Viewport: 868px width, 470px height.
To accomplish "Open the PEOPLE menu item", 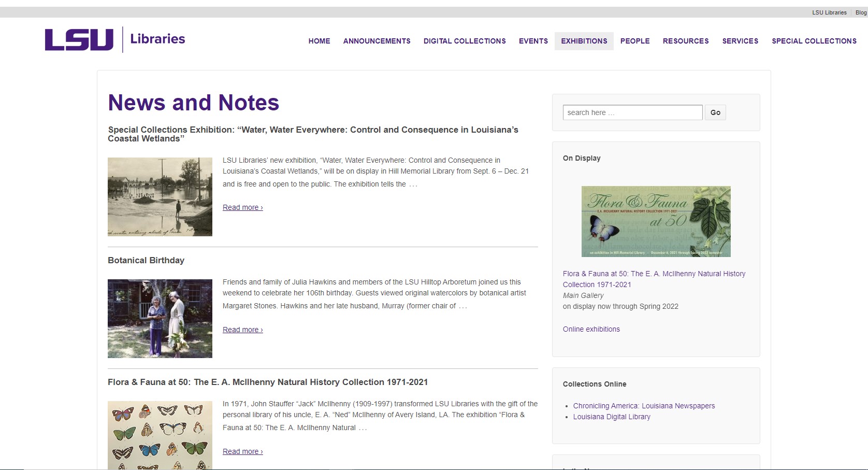I will pyautogui.click(x=635, y=41).
